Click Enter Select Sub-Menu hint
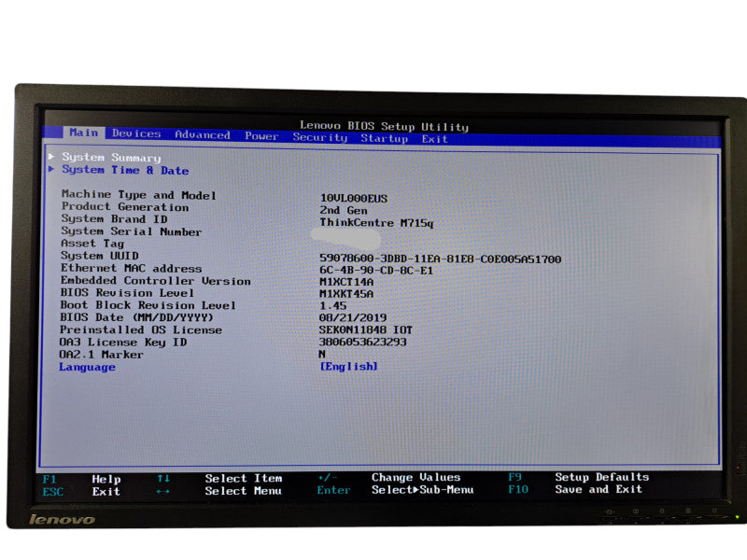The width and height of the screenshot is (747, 560). 395,489
